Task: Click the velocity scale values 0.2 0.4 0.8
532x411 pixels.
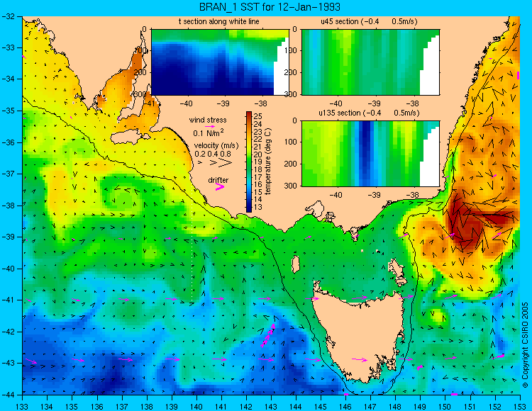Action: 213,154
